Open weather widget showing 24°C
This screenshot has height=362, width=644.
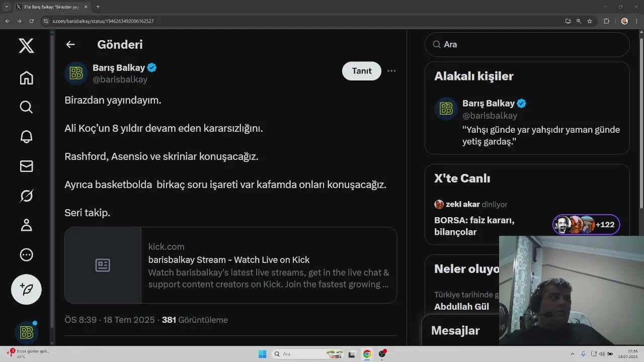[x=28, y=354]
